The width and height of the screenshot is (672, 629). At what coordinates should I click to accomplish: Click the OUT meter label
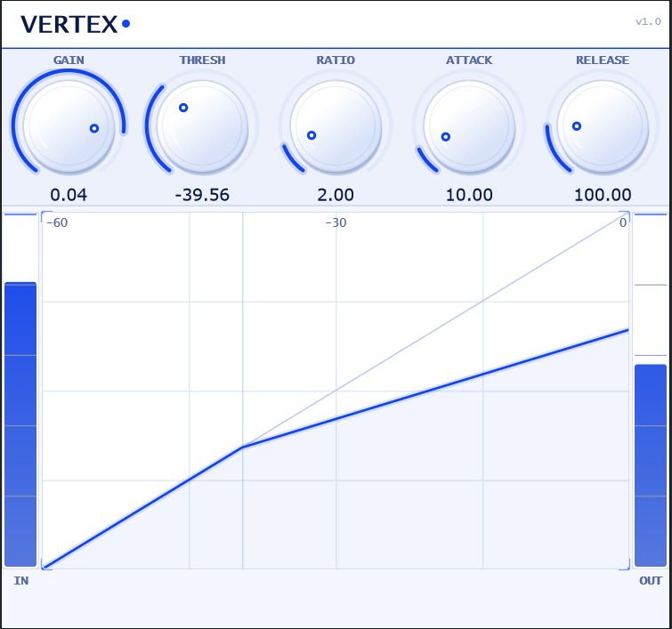(651, 581)
